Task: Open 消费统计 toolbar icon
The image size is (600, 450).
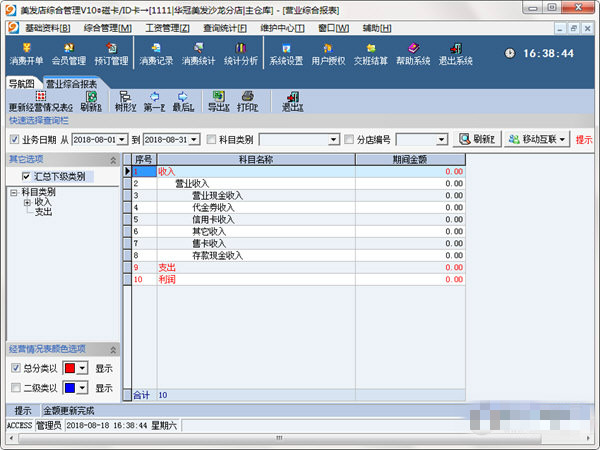Action: [198, 54]
